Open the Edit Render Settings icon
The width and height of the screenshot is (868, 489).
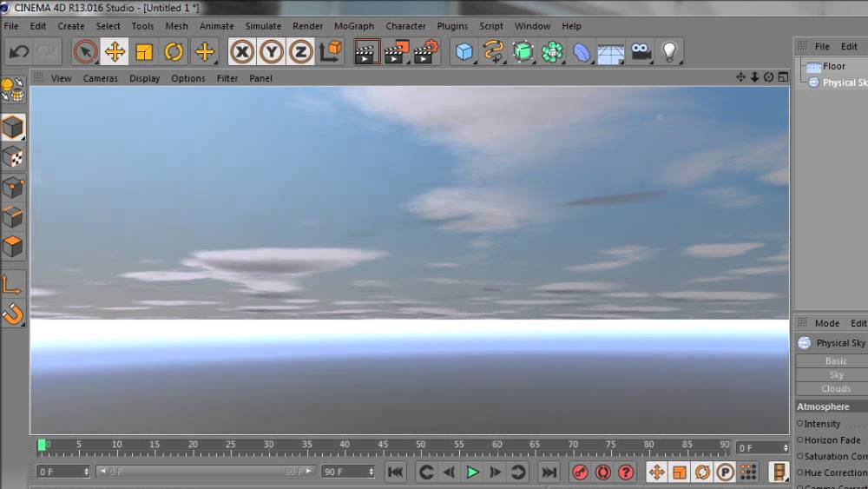coord(425,52)
